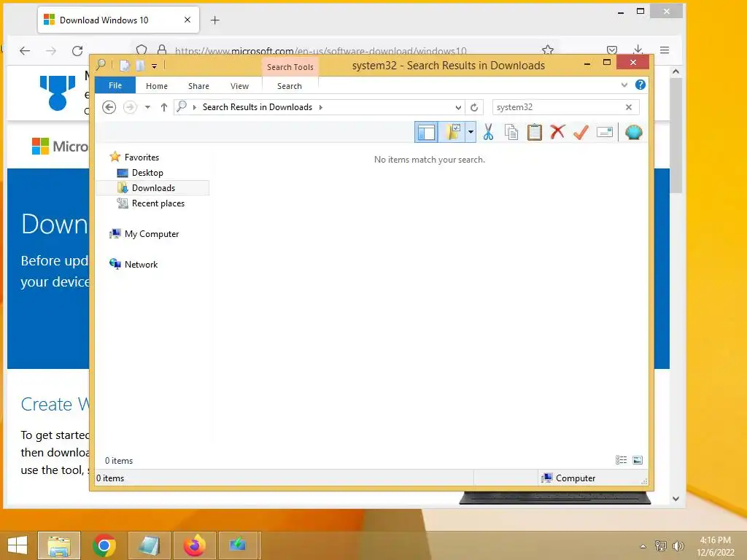This screenshot has height=560, width=747.
Task: Select Downloads in the navigation pane
Action: tap(153, 187)
